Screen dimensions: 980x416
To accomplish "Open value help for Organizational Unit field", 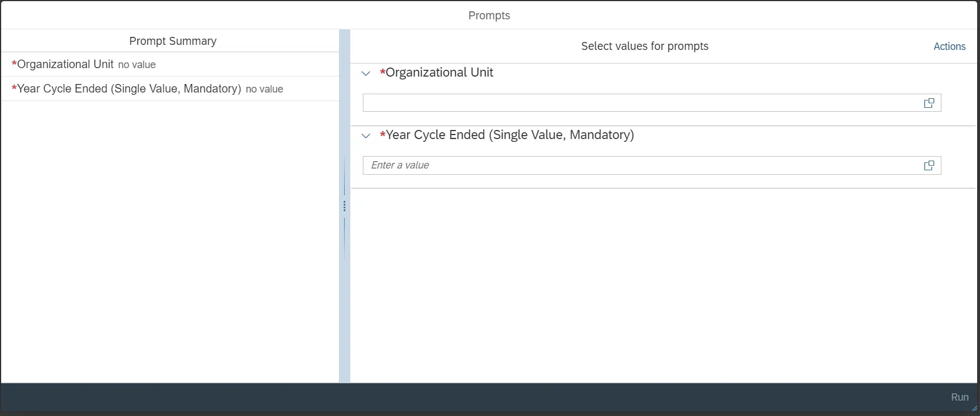I will [929, 103].
